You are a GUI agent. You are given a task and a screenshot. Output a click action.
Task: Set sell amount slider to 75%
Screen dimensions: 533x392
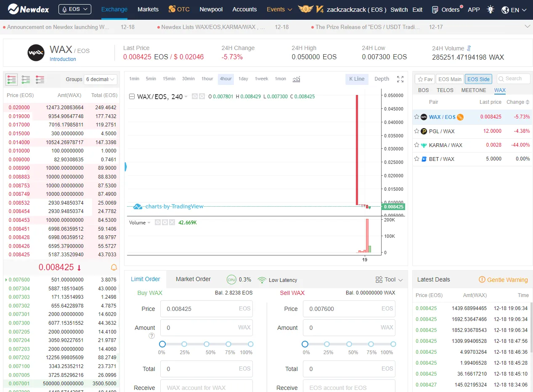(371, 344)
